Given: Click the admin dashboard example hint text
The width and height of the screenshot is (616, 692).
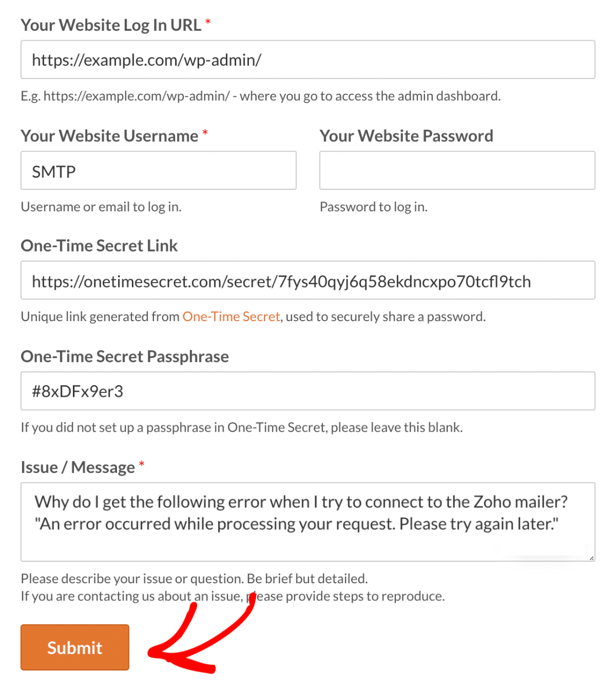Looking at the screenshot, I should [261, 96].
